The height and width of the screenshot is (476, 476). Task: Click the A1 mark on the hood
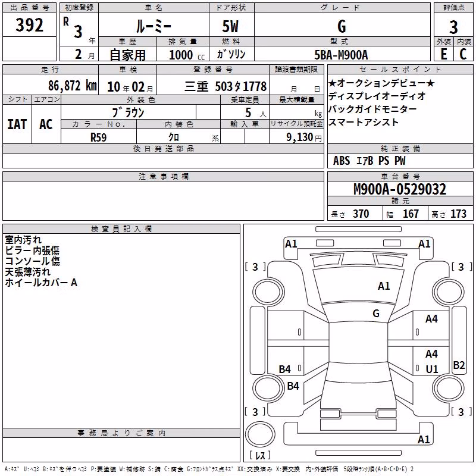tap(384, 286)
